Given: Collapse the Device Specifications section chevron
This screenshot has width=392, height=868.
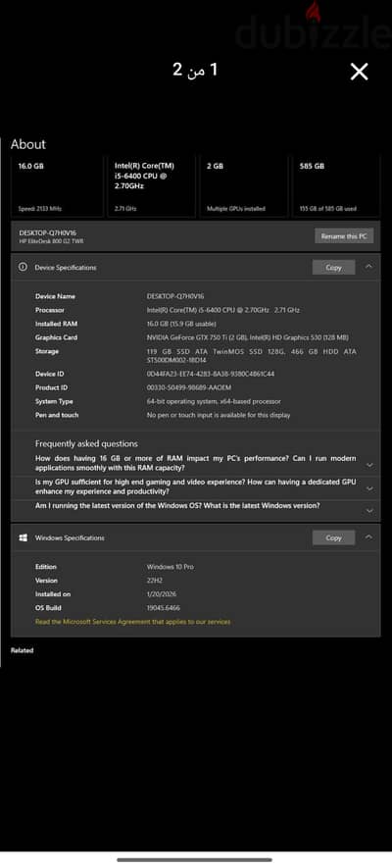Looking at the screenshot, I should [x=368, y=267].
